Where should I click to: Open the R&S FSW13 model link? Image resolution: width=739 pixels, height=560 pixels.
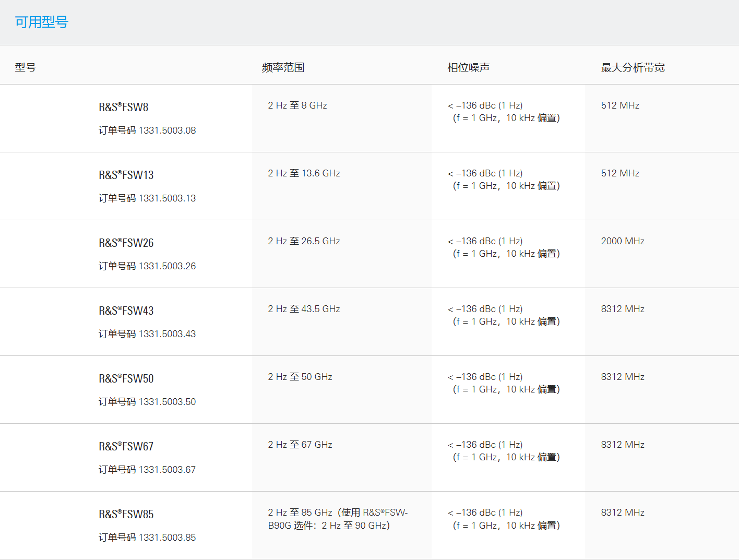[x=126, y=175]
